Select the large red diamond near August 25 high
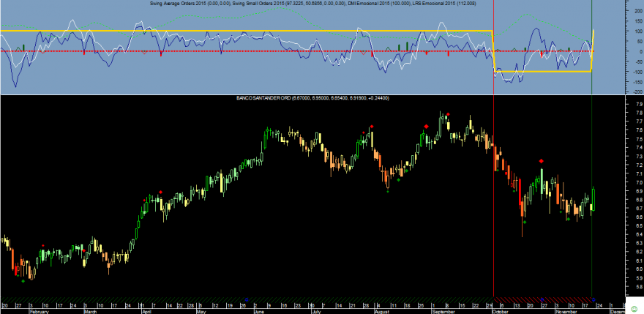The width and height of the screenshot is (644, 314). [427, 127]
